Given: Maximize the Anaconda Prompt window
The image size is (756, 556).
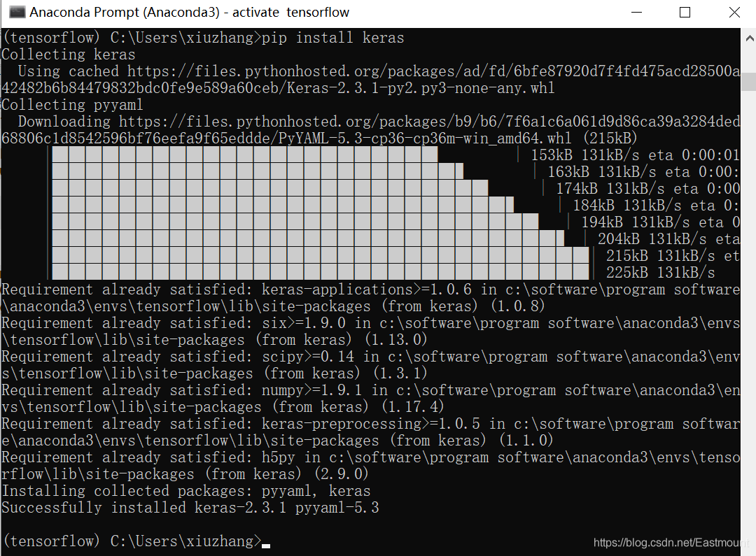Looking at the screenshot, I should tap(685, 12).
